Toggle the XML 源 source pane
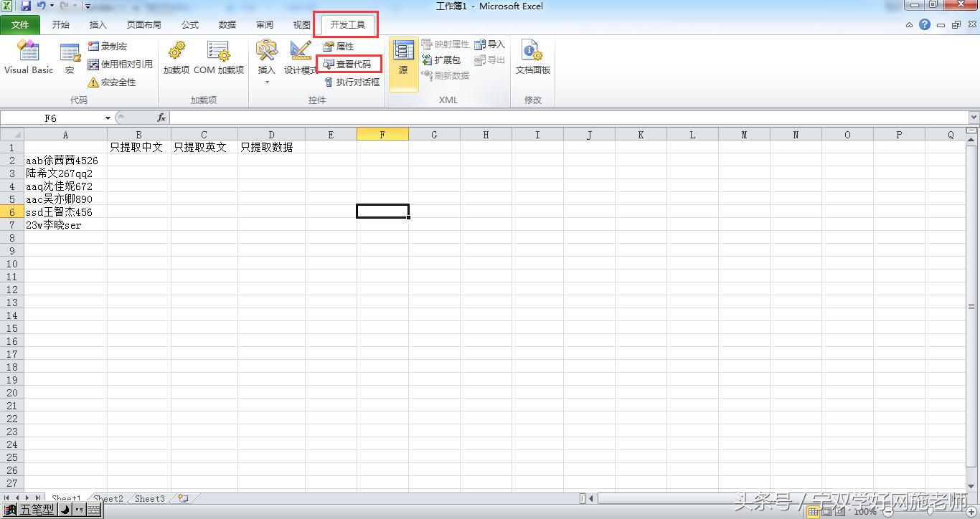This screenshot has width=980, height=519. pyautogui.click(x=403, y=64)
